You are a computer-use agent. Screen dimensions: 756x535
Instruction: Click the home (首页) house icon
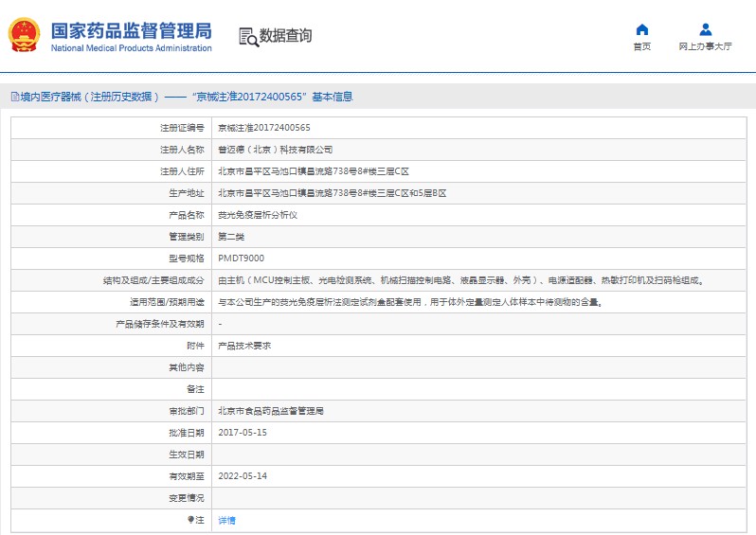(x=641, y=29)
